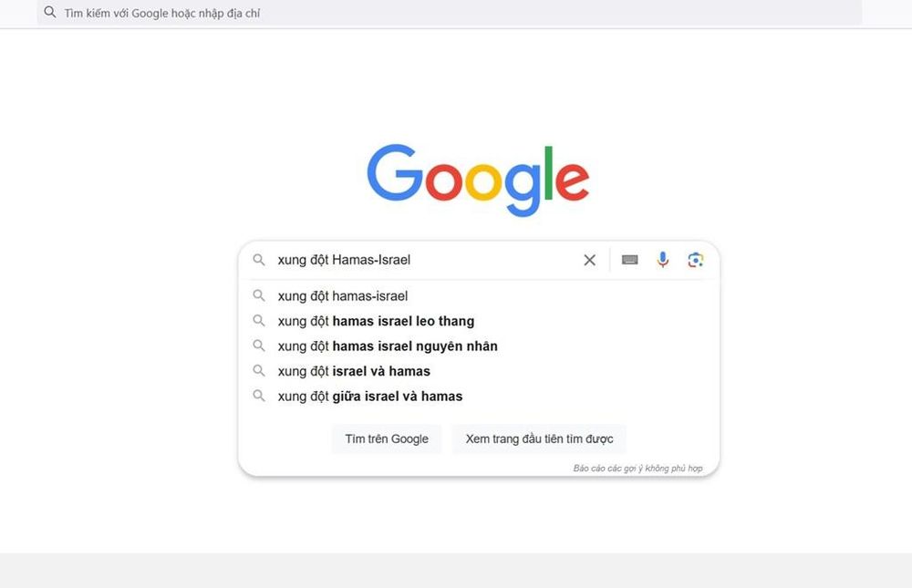Click magnifier icon in Google search box
Screen dimensions: 912x588
[x=259, y=260]
